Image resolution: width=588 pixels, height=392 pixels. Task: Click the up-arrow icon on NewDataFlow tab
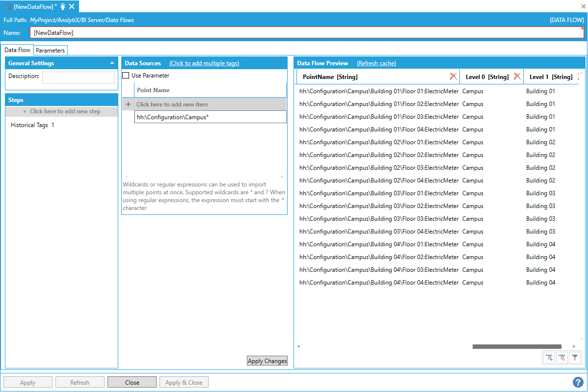[x=63, y=6]
